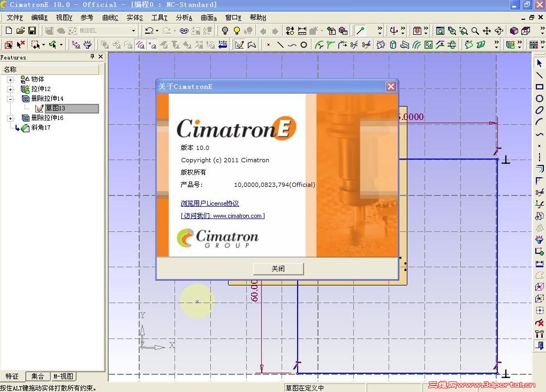Screen dimensions: 546x392
Task: Click the purple shaded cube icon
Action: coord(514,31)
